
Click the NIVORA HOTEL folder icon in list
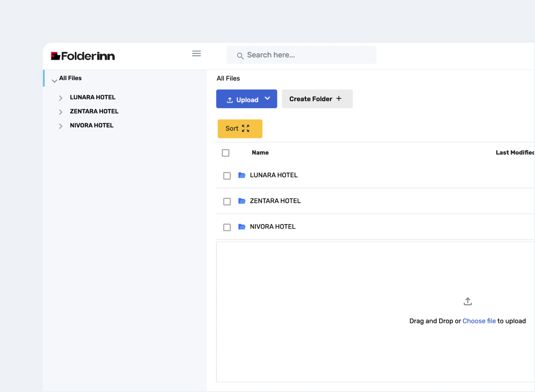point(242,227)
